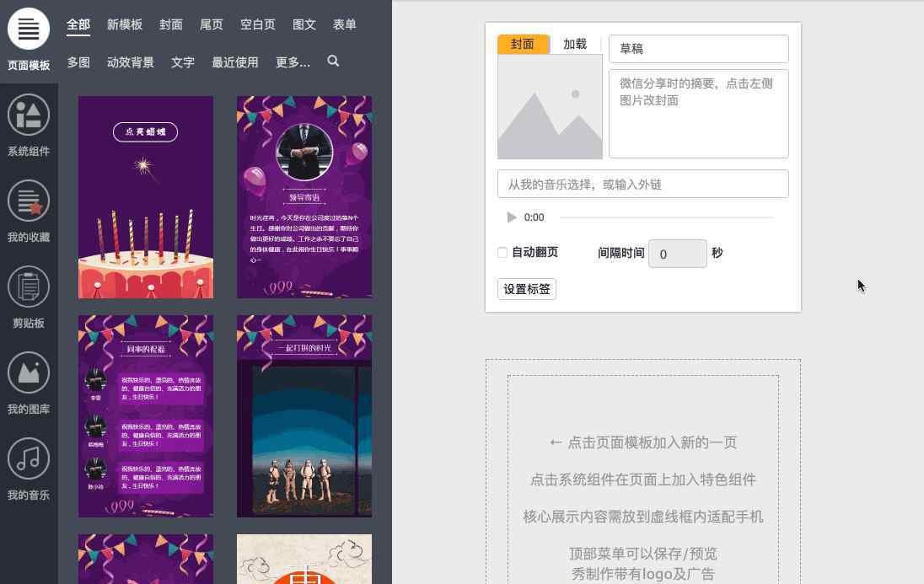Click the 草稿 title input field
The width and height of the screenshot is (924, 584).
tap(698, 49)
